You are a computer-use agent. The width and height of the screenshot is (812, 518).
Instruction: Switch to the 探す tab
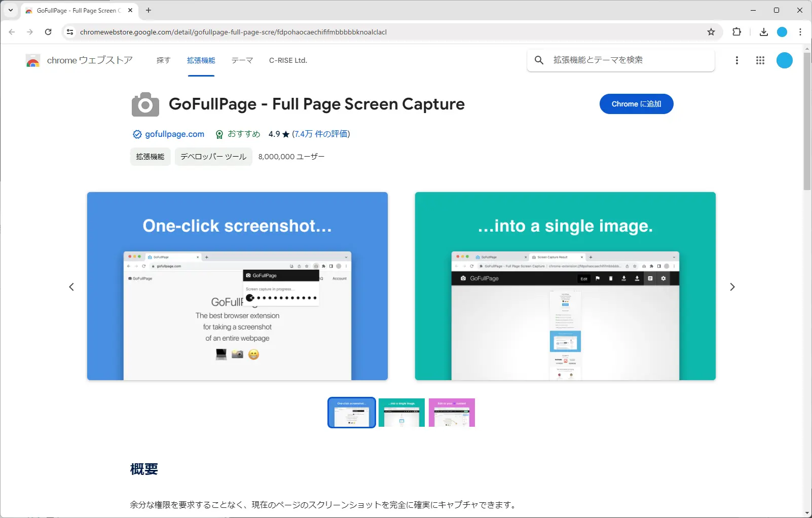[163, 60]
